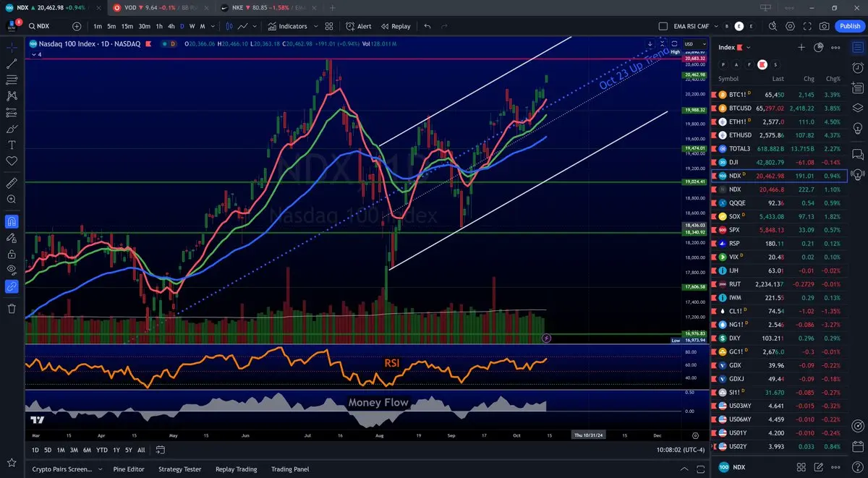Open the Indicators dialog
The image size is (868, 478).
pos(287,26)
